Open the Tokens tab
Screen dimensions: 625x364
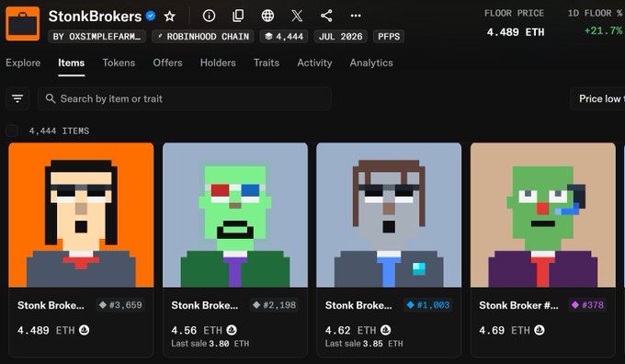pyautogui.click(x=119, y=63)
